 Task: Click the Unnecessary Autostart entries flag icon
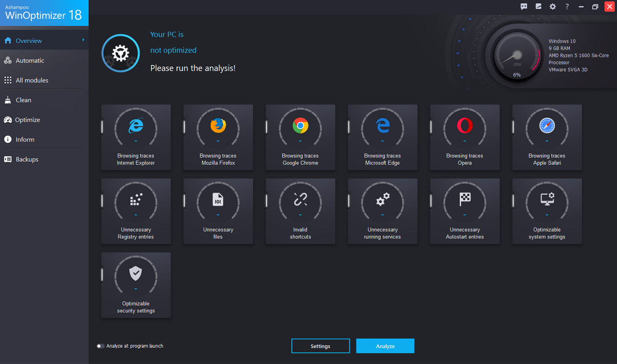pos(465,200)
